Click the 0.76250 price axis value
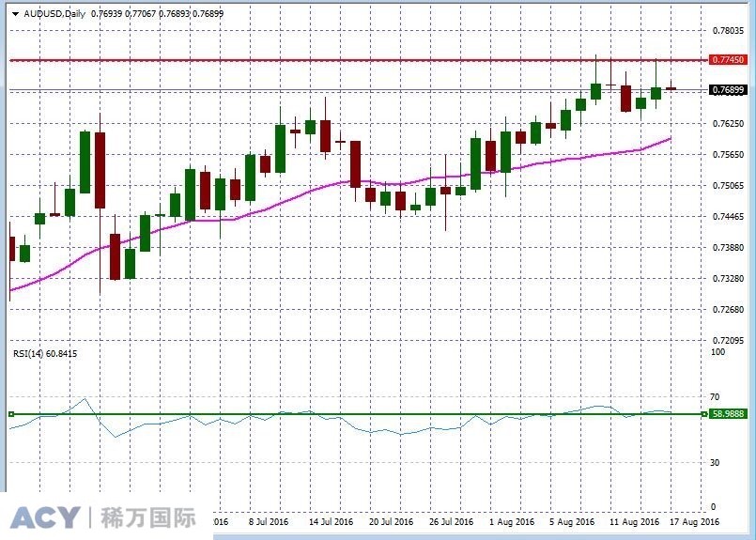The width and height of the screenshot is (756, 540). click(x=728, y=123)
